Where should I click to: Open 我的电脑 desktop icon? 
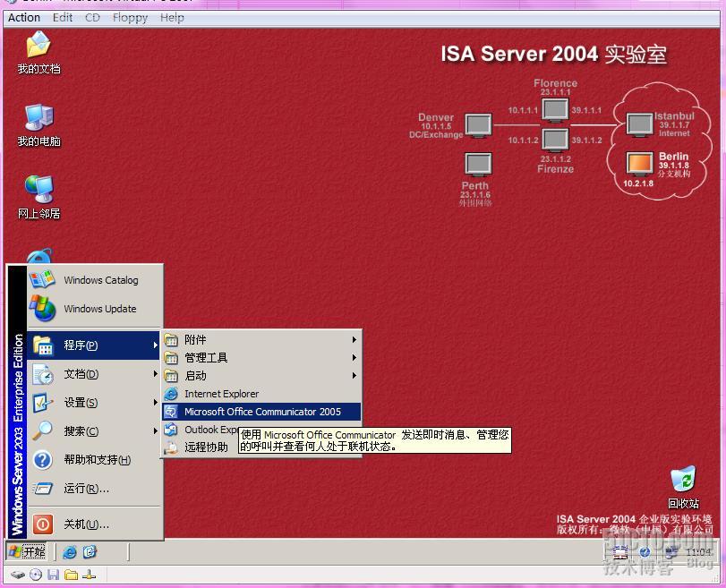click(x=38, y=125)
